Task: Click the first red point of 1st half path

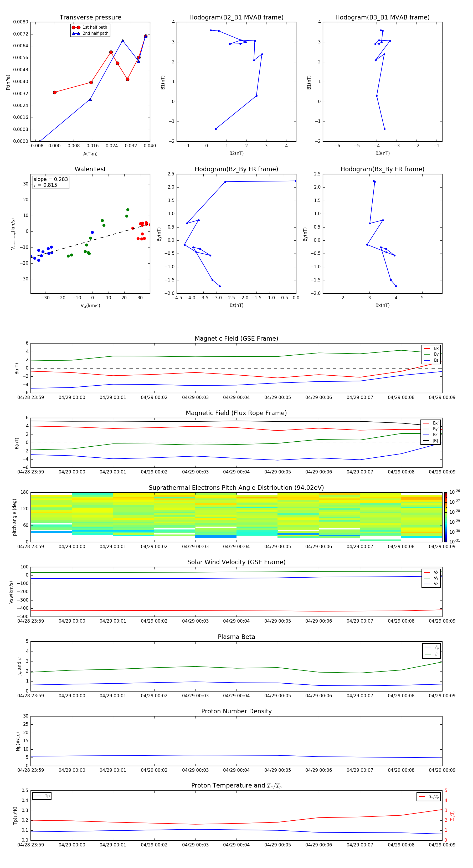Action: pyautogui.click(x=55, y=92)
